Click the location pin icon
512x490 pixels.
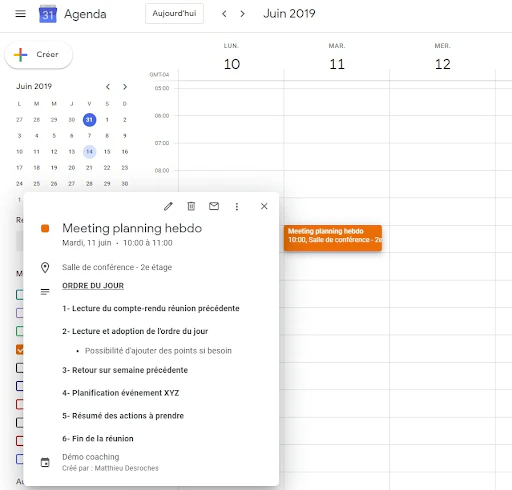(45, 267)
